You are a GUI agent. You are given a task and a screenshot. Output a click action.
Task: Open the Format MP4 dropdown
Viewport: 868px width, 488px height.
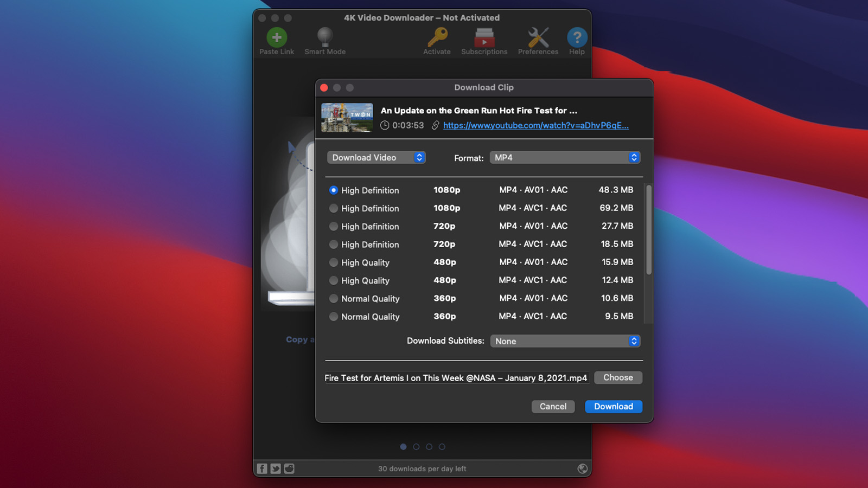click(565, 157)
